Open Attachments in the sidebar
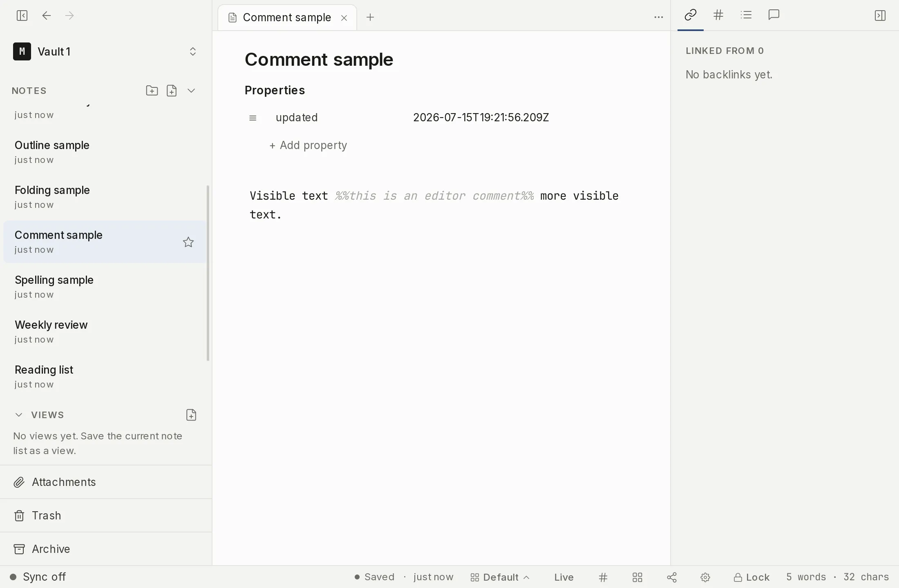The height and width of the screenshot is (588, 899). [x=106, y=482]
